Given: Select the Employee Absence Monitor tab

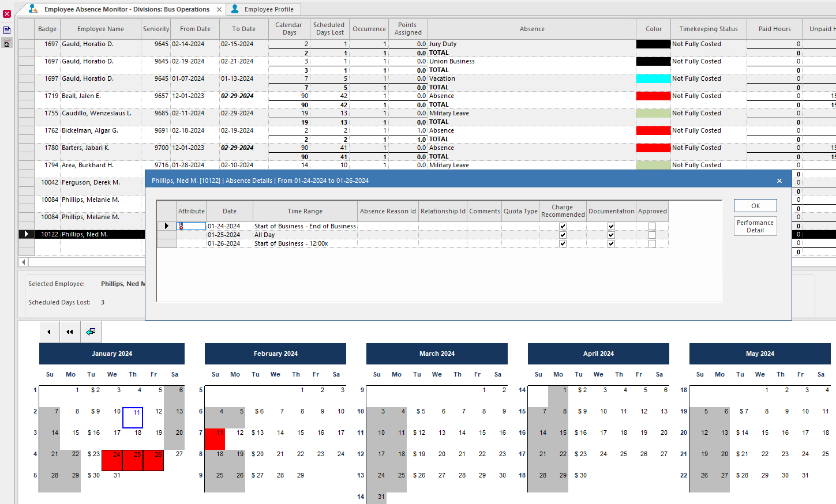Looking at the screenshot, I should tap(121, 9).
